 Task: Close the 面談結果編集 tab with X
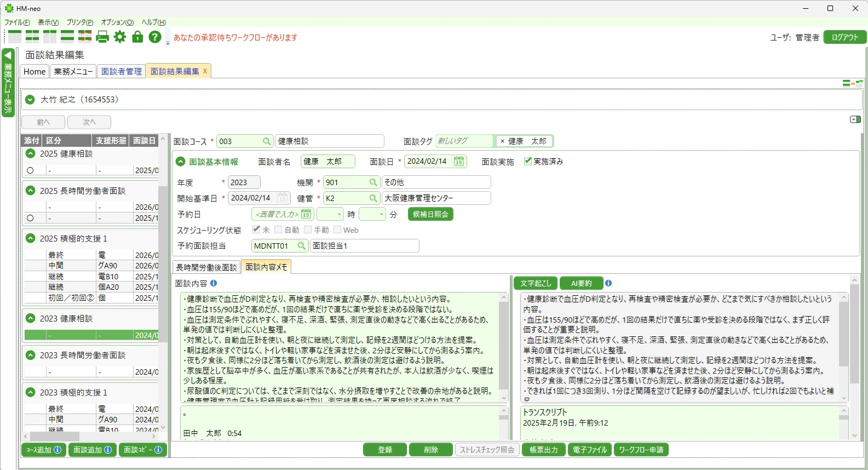coord(205,71)
